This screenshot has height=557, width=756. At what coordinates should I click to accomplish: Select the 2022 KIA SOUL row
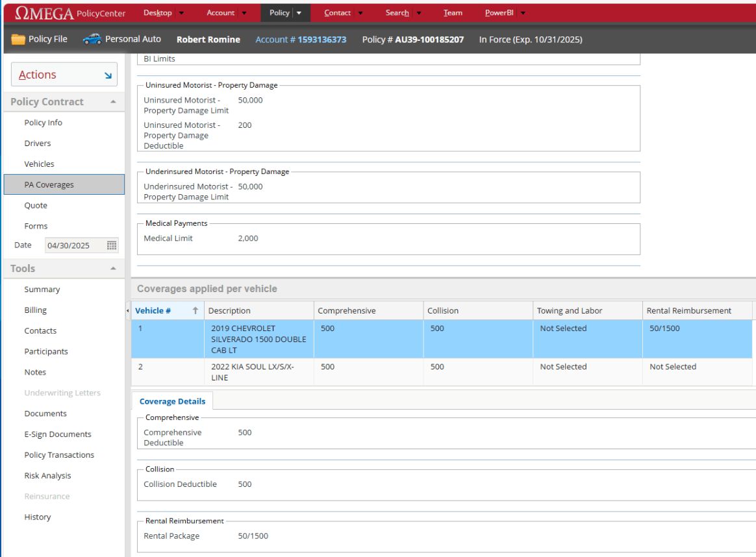[442, 372]
